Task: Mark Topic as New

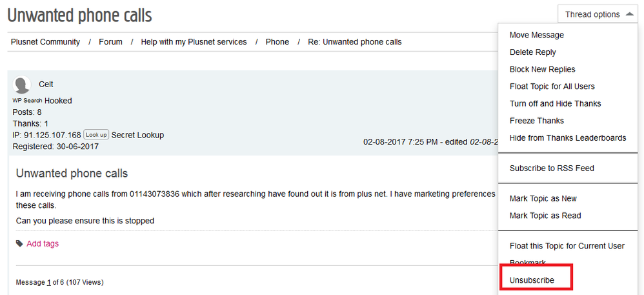Action: click(x=543, y=198)
